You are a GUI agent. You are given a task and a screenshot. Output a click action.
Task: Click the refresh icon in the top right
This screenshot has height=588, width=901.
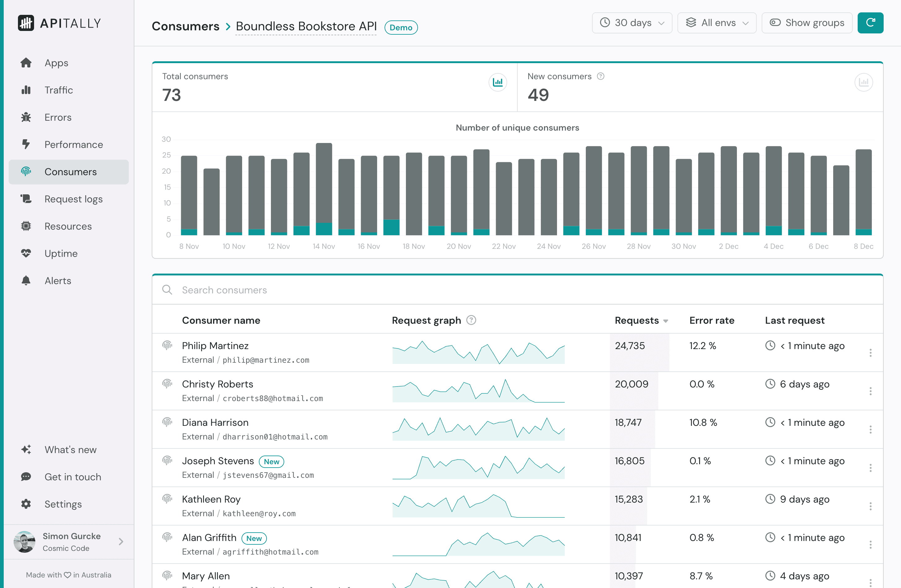click(870, 23)
